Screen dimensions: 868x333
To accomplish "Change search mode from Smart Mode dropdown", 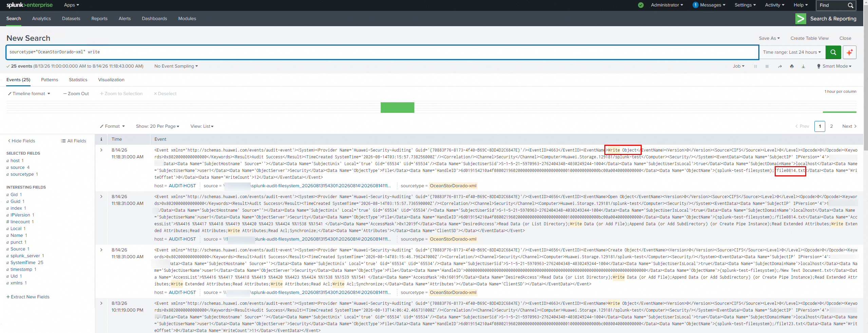I will tap(834, 66).
